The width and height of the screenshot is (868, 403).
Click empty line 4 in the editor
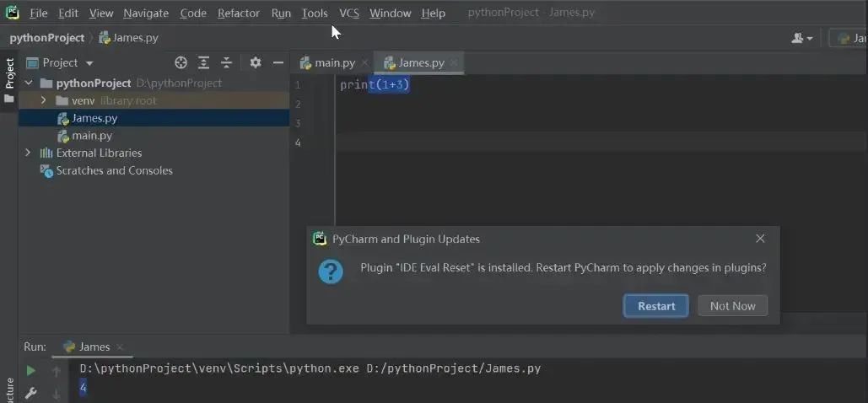click(601, 142)
